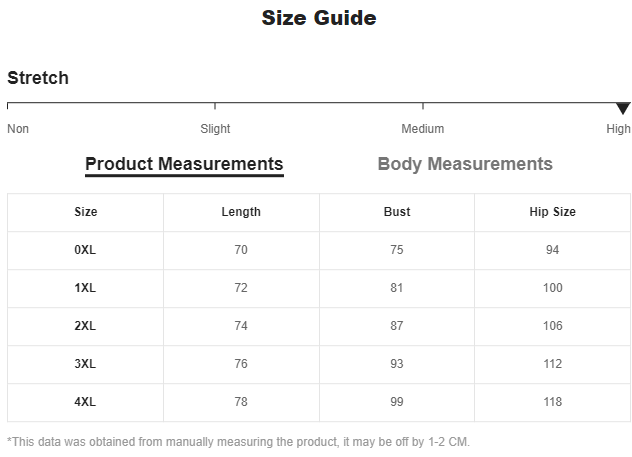The height and width of the screenshot is (457, 632).
Task: Click the 0XL bust value 75
Action: pos(397,250)
